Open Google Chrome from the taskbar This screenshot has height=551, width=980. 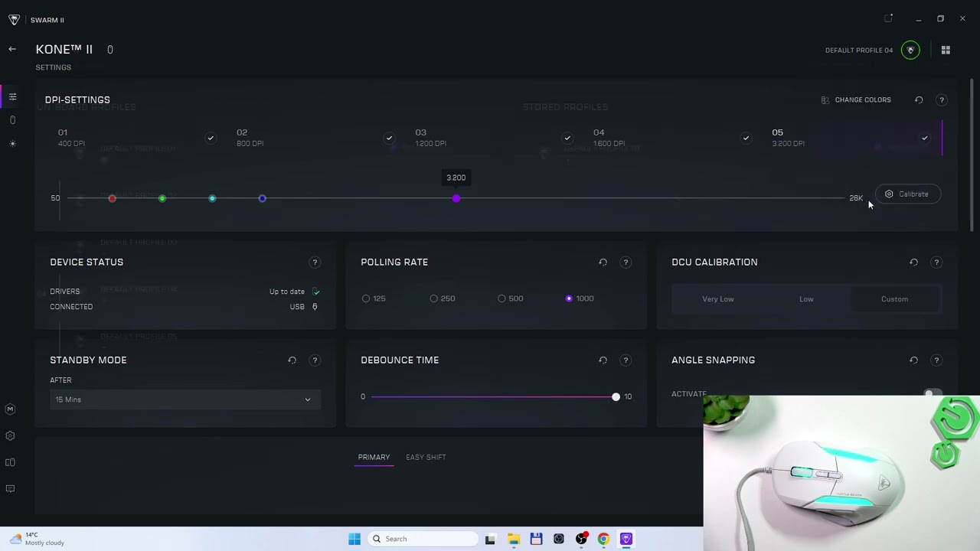coord(603,539)
